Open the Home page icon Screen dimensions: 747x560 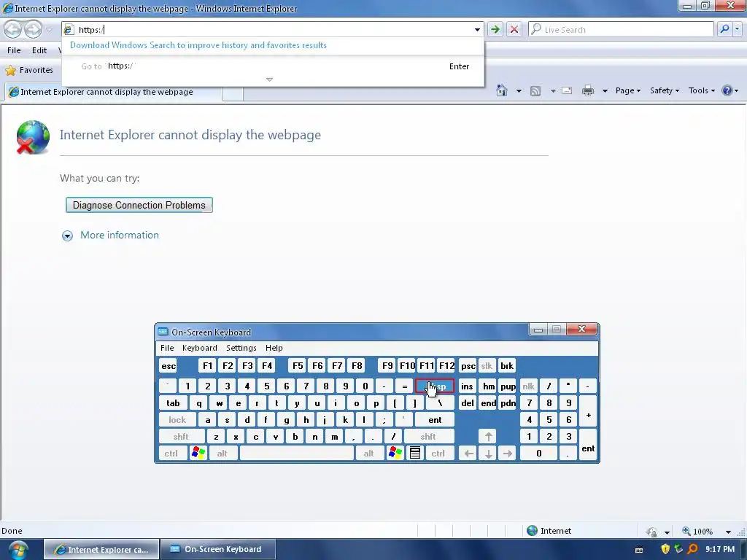[x=502, y=90]
